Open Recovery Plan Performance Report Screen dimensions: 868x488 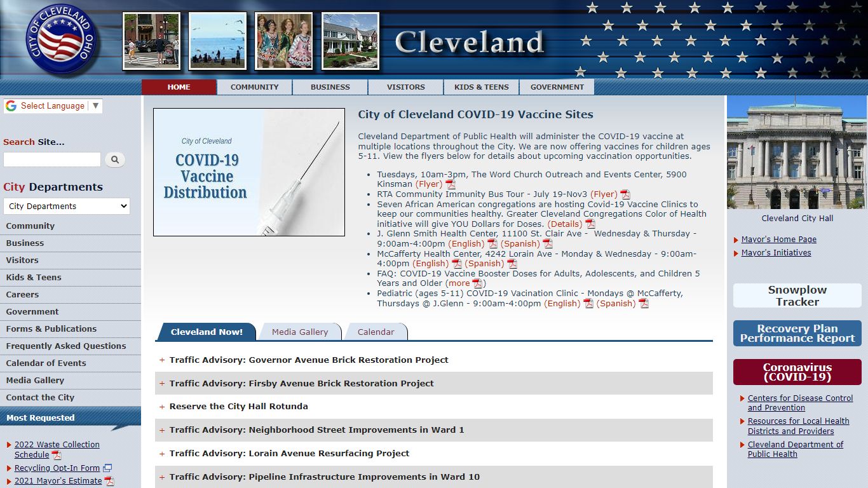(x=797, y=334)
